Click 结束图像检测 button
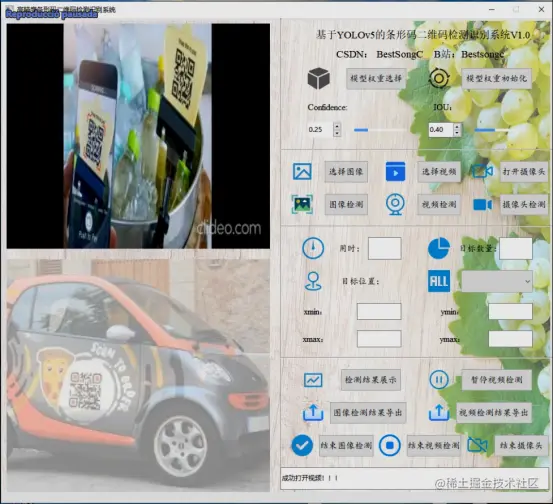This screenshot has width=553, height=504. coord(346,445)
